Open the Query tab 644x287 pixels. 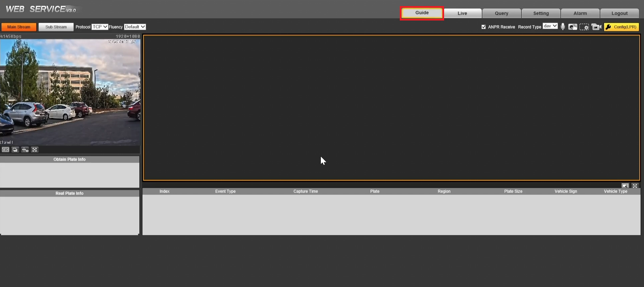tap(502, 13)
